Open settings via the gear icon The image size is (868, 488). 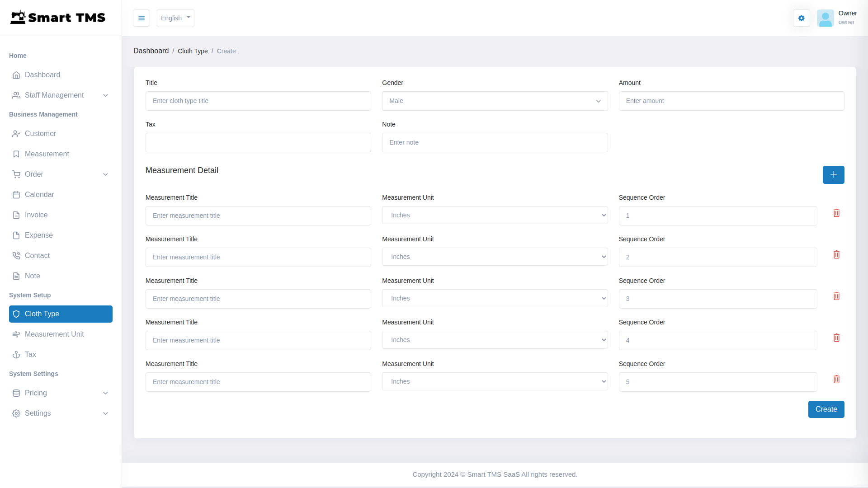coord(801,18)
